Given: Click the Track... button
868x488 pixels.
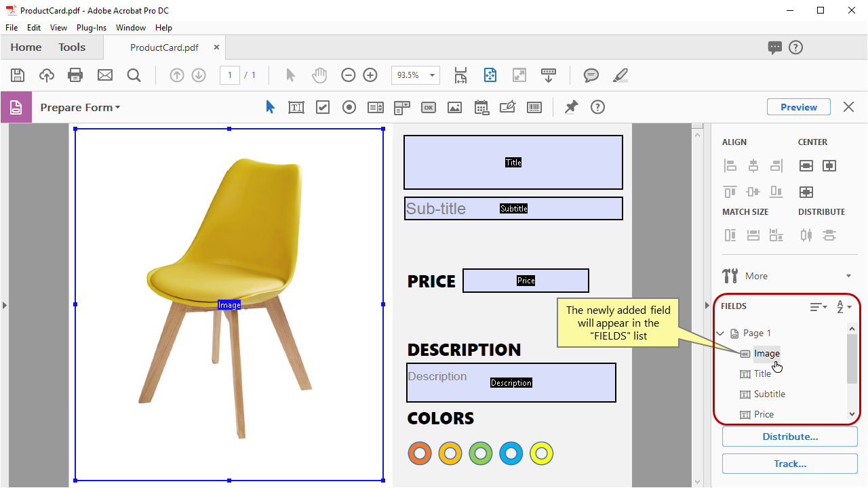Looking at the screenshot, I should point(790,464).
